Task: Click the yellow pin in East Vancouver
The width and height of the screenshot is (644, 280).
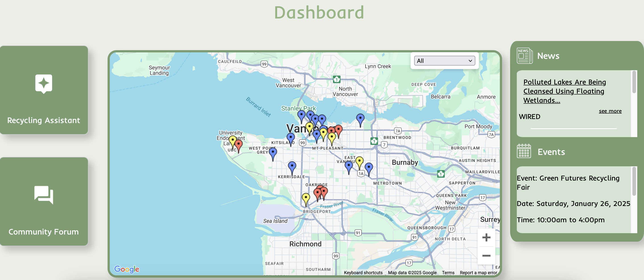Action: tap(359, 161)
